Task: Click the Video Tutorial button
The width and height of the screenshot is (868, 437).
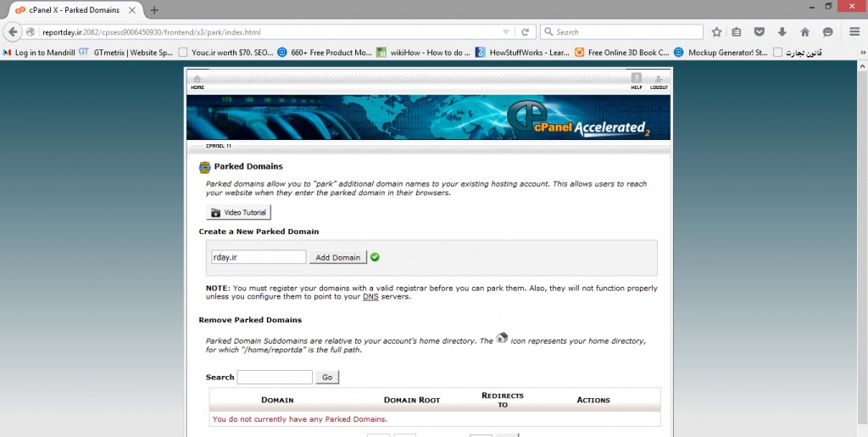Action: pyautogui.click(x=238, y=212)
